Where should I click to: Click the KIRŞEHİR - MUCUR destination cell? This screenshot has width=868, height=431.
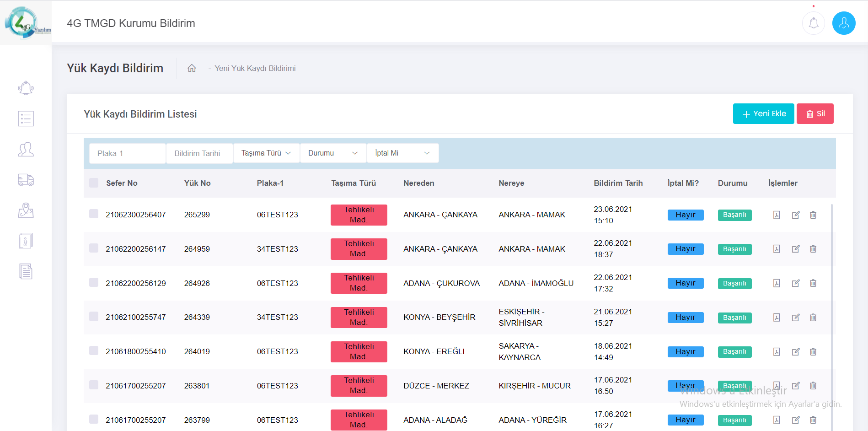(x=535, y=386)
